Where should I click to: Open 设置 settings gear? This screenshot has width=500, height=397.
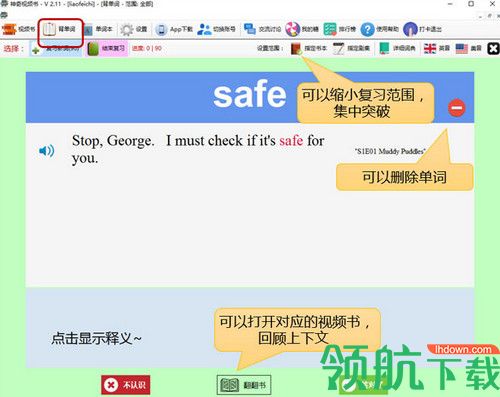tap(134, 30)
